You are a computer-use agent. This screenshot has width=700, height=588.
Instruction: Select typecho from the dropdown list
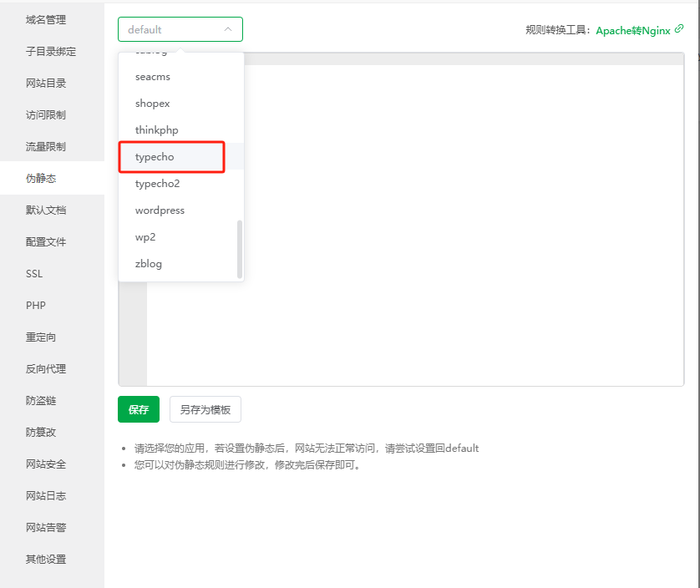155,157
